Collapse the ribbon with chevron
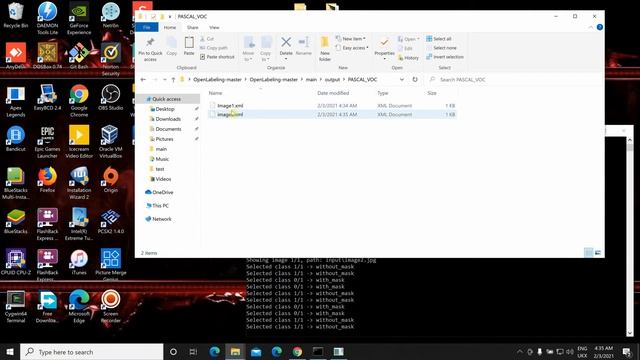Image resolution: width=640 pixels, height=360 pixels. pos(591,27)
